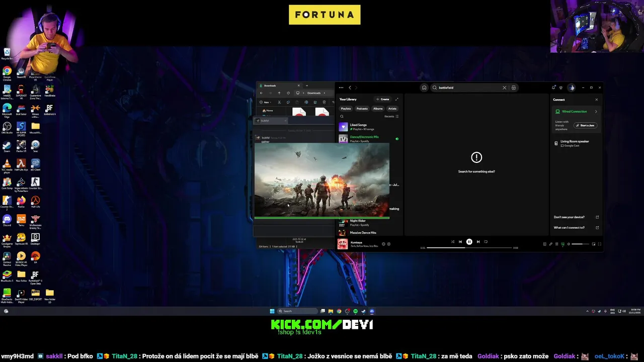The width and height of the screenshot is (644, 362).
Task: Click Start a Jam button
Action: click(585, 125)
